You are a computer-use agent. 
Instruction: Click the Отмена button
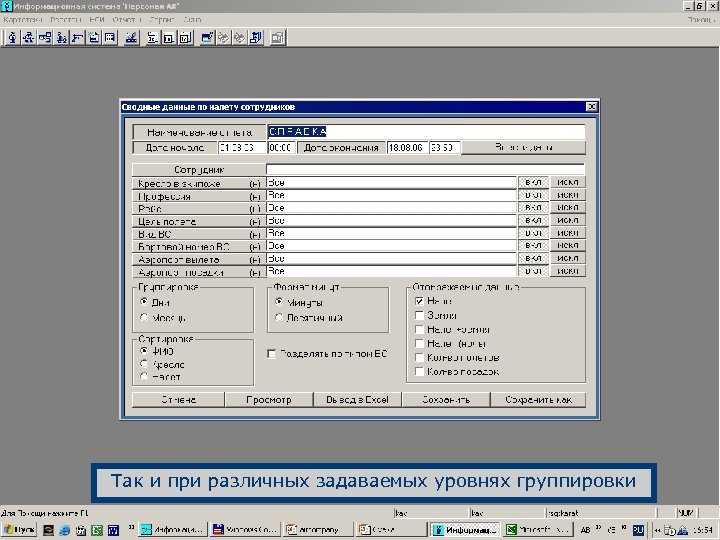(178, 399)
